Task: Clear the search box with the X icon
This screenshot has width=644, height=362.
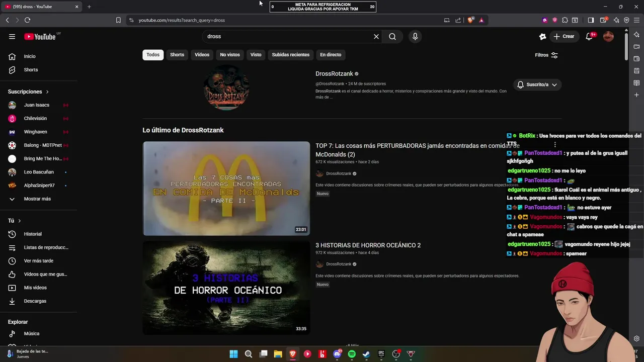Action: tap(376, 36)
